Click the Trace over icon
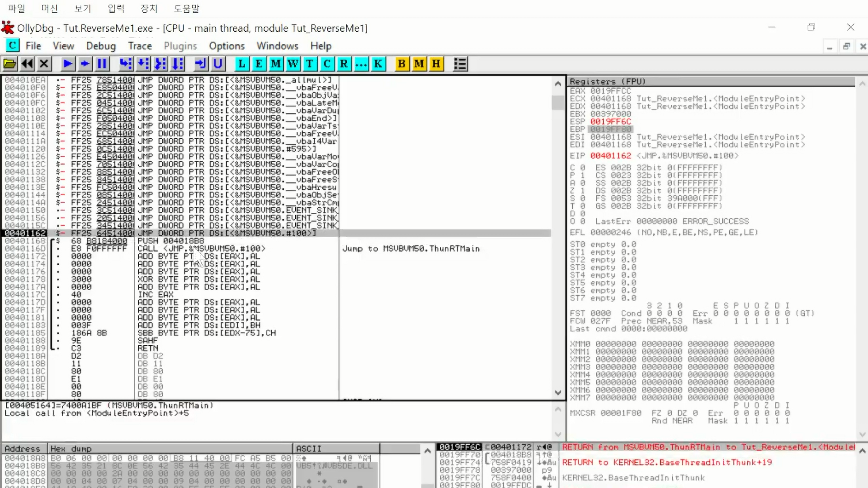Image resolution: width=868 pixels, height=488 pixels. tap(177, 64)
